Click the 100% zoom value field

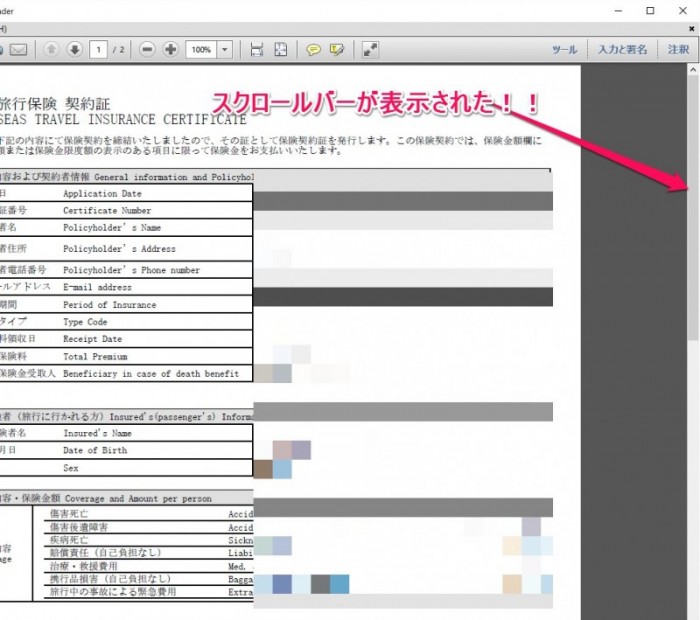point(201,50)
